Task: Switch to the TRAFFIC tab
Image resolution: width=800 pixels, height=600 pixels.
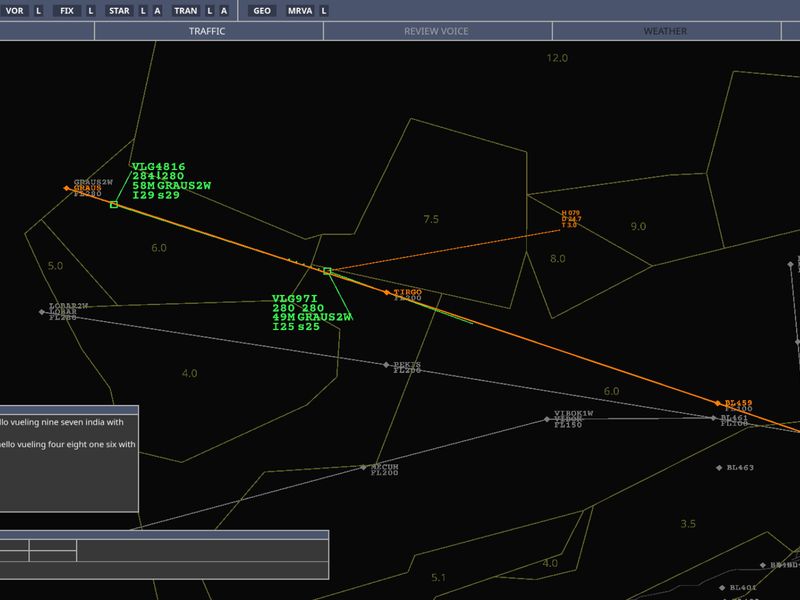Action: pos(208,31)
